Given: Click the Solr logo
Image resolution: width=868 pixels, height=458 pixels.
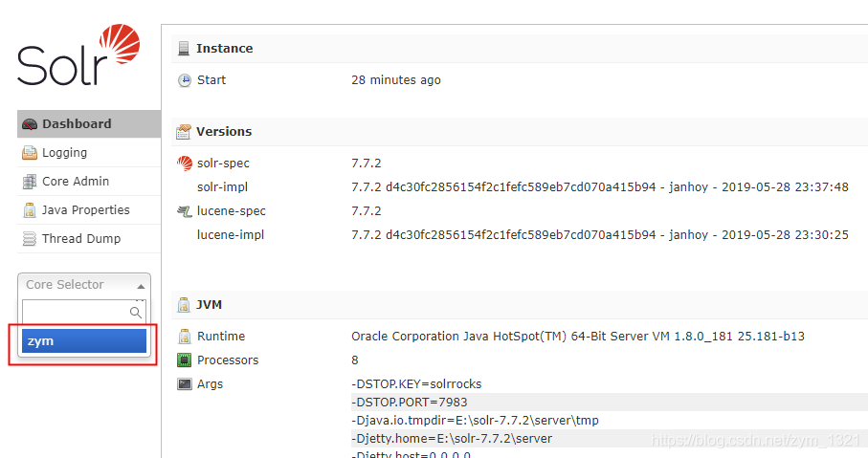Looking at the screenshot, I should tap(78, 55).
